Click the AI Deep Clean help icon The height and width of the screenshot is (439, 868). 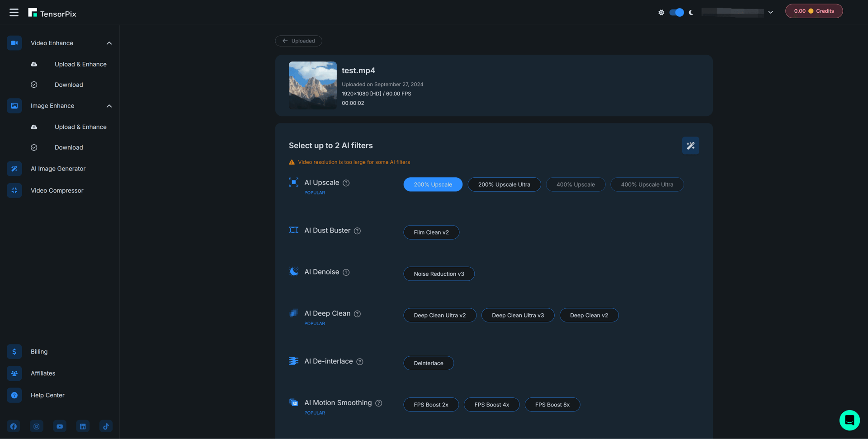point(357,314)
